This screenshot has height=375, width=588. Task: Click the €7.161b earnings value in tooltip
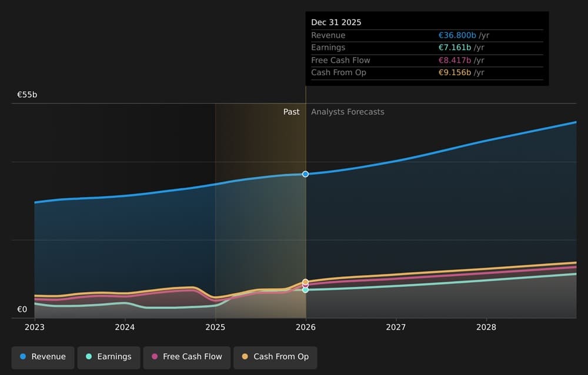click(x=455, y=48)
